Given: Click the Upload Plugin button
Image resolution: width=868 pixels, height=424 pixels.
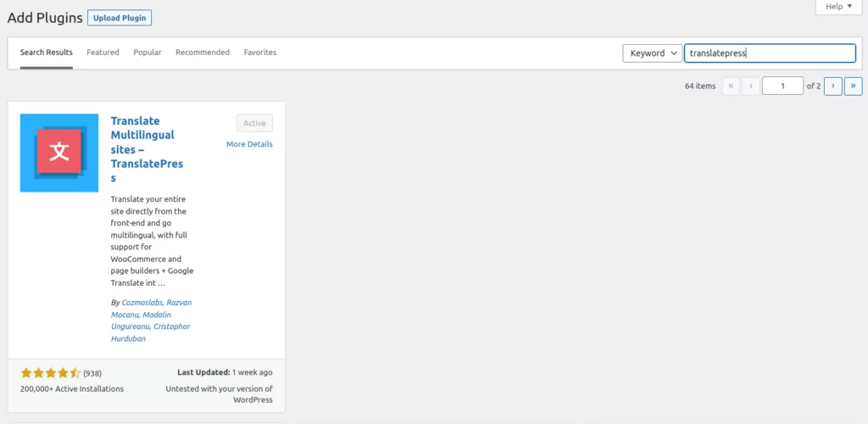Looking at the screenshot, I should pos(120,18).
